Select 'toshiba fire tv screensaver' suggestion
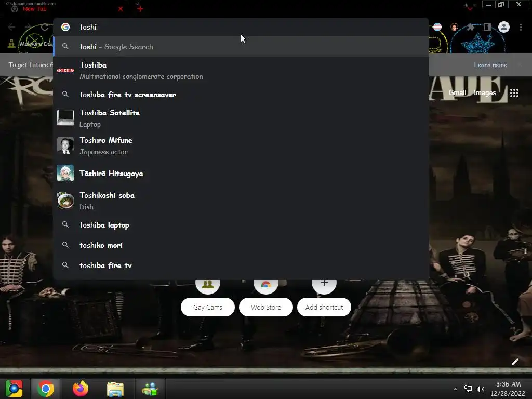The width and height of the screenshot is (532, 399). [x=241, y=95]
